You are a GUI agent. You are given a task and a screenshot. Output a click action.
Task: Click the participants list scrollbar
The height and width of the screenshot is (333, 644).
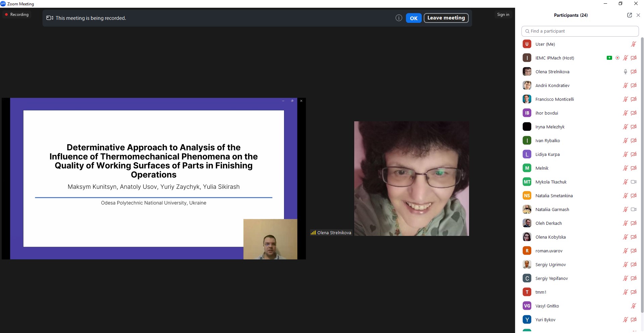click(x=642, y=168)
